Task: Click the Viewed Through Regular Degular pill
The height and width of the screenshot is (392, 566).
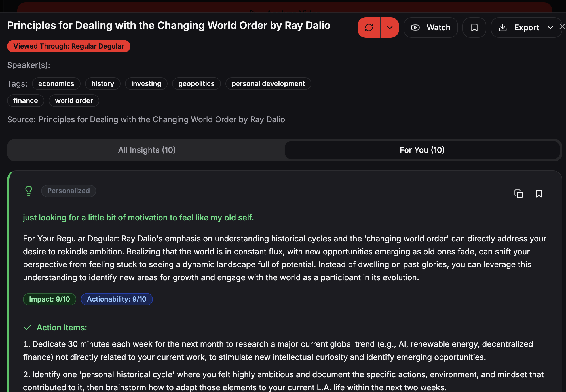Action: tap(69, 46)
